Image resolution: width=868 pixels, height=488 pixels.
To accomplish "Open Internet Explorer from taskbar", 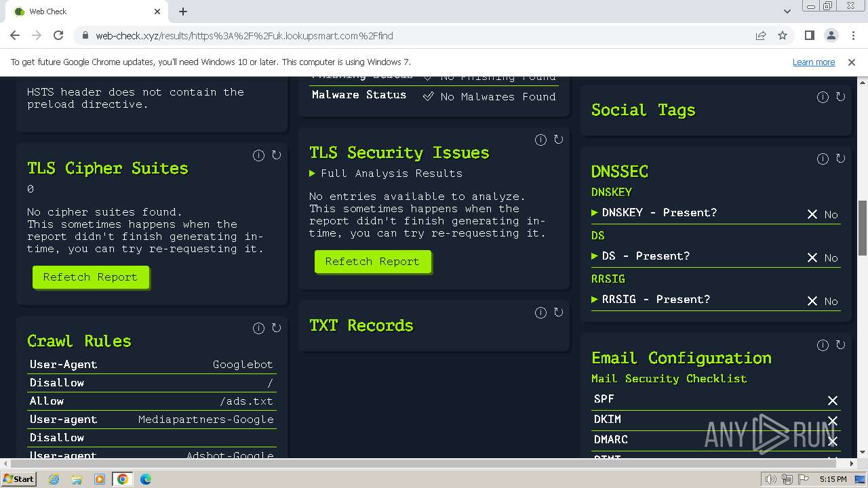I will [54, 479].
